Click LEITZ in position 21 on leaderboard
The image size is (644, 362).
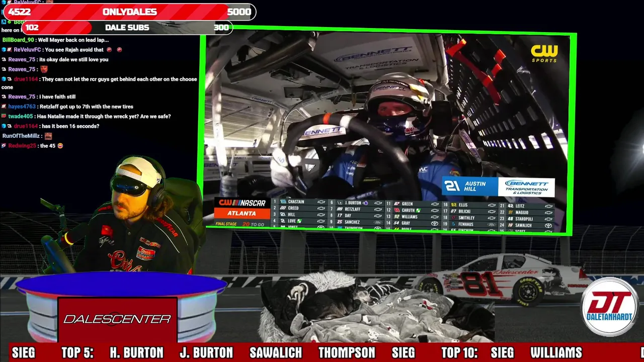pos(521,206)
